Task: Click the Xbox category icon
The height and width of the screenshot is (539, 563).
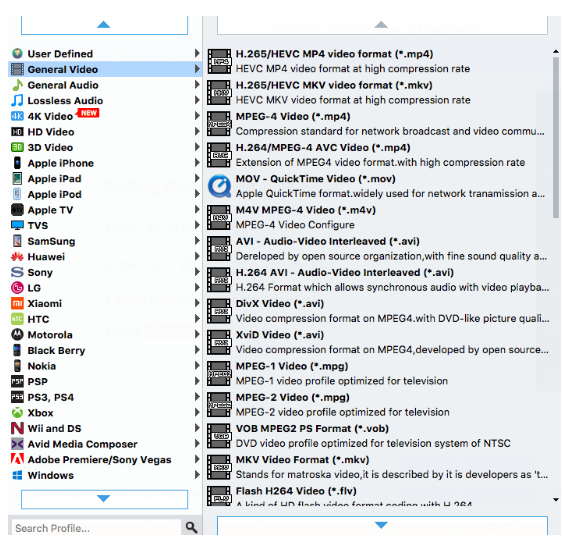Action: 17,413
